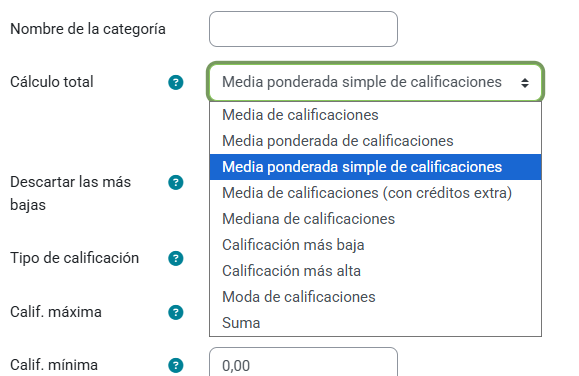The height and width of the screenshot is (376, 579).
Task: Select Media ponderada de calificaciones
Action: [375, 141]
